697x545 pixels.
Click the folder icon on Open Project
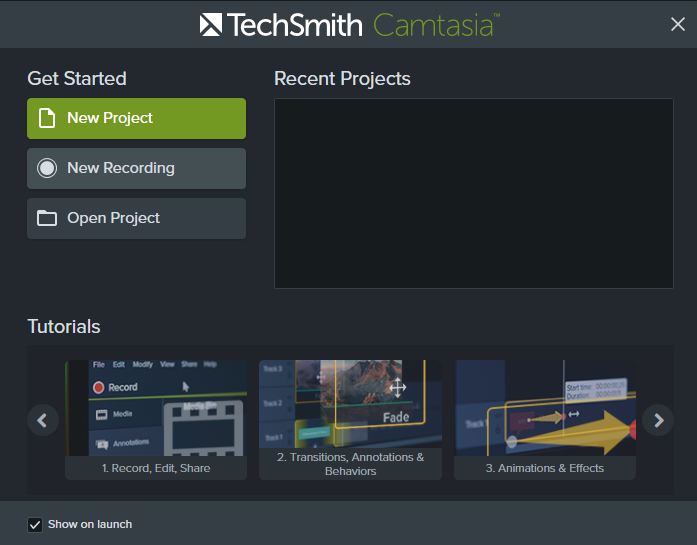(x=47, y=218)
